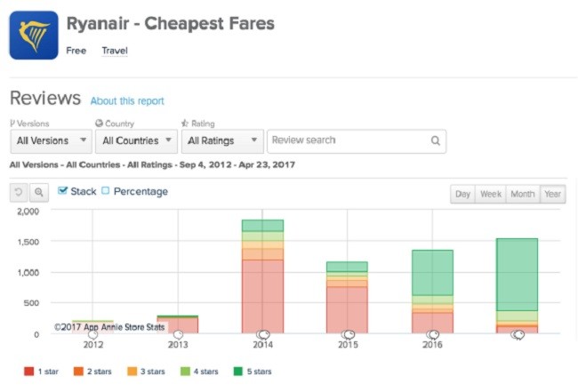Click the 2015 1-star red bar segment
This screenshot has height=392, width=578.
pyautogui.click(x=347, y=310)
